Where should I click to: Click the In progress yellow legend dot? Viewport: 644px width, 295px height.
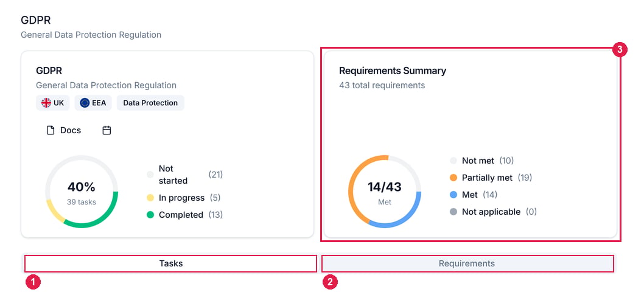[150, 198]
